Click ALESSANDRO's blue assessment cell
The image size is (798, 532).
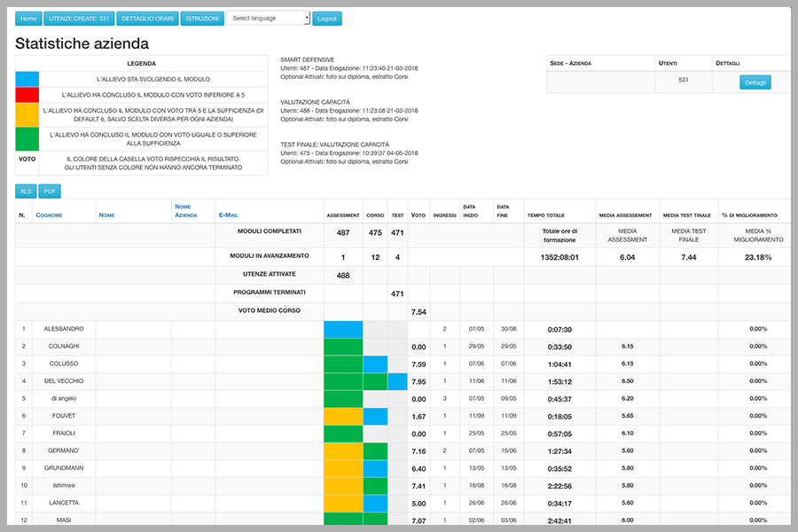(343, 329)
